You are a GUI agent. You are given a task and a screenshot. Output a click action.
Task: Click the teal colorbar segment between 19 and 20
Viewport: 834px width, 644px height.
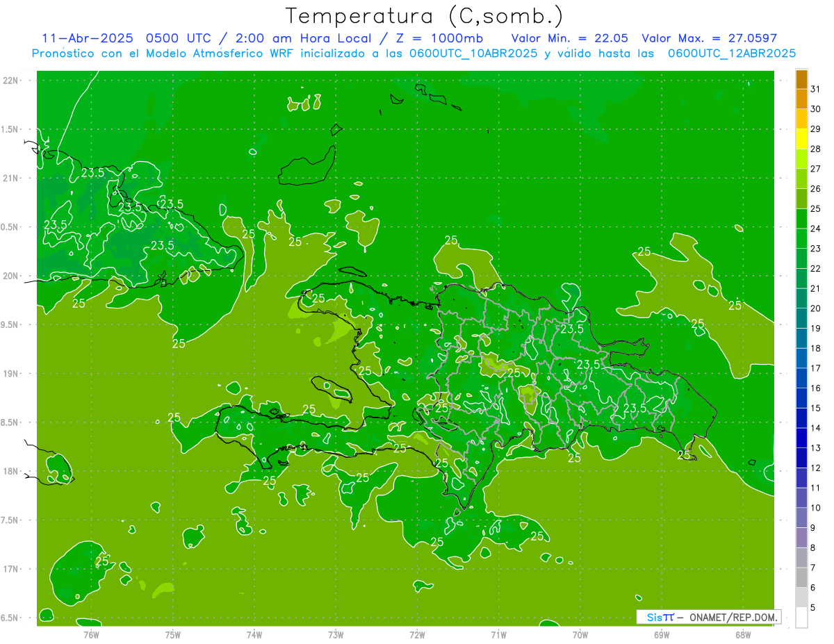(801, 318)
